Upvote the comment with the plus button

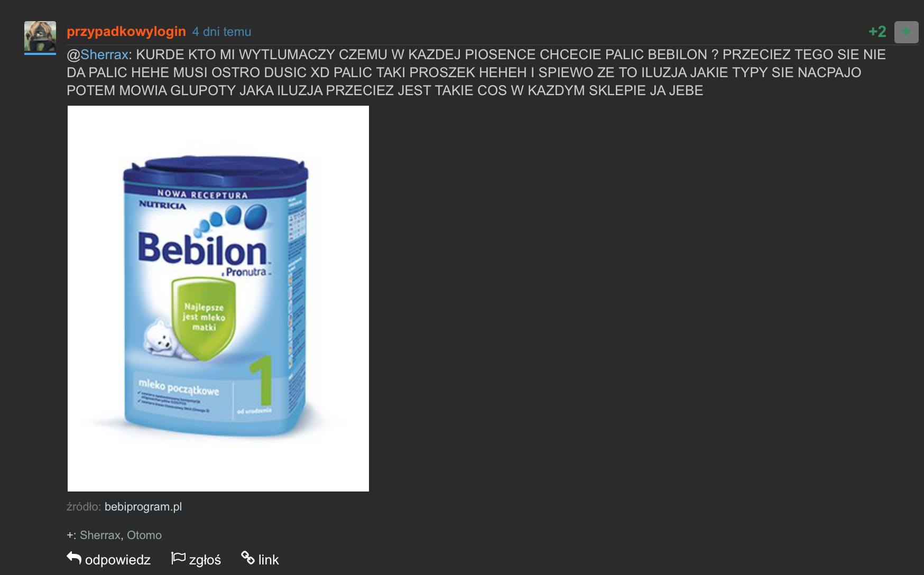click(906, 32)
